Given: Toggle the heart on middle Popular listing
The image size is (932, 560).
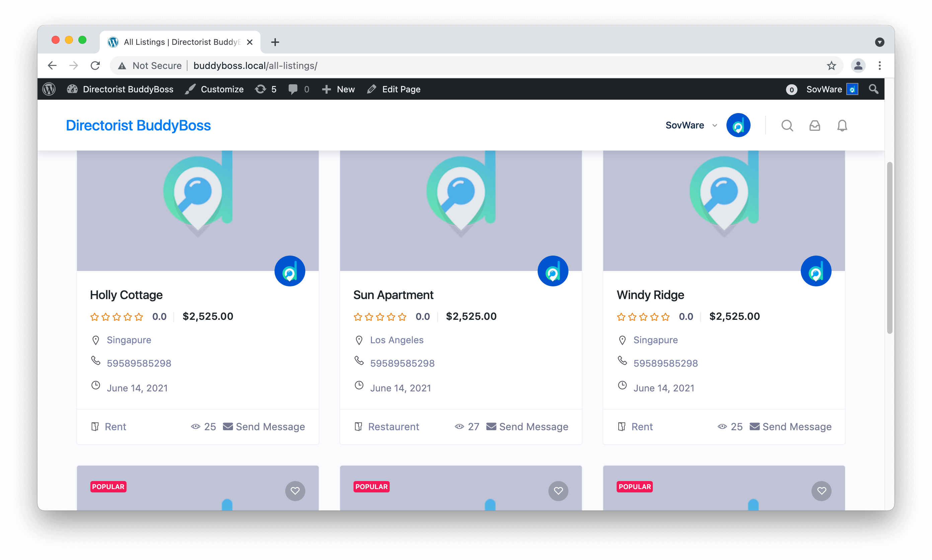Looking at the screenshot, I should (x=558, y=490).
